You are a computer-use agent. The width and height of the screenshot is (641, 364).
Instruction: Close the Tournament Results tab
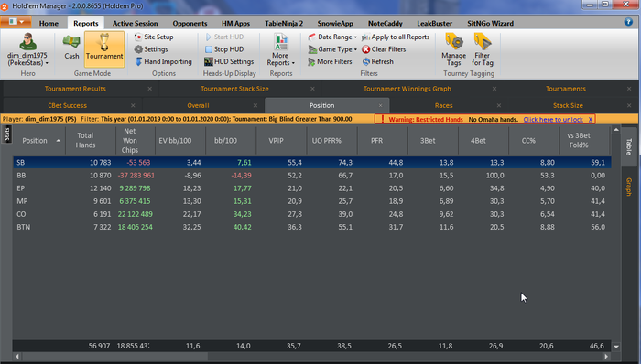click(149, 89)
